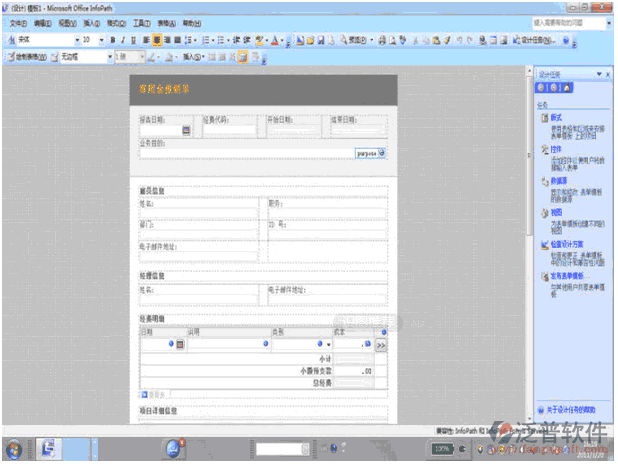Open the font size dropdown showing 10
This screenshot has width=618, height=465.
tap(100, 40)
